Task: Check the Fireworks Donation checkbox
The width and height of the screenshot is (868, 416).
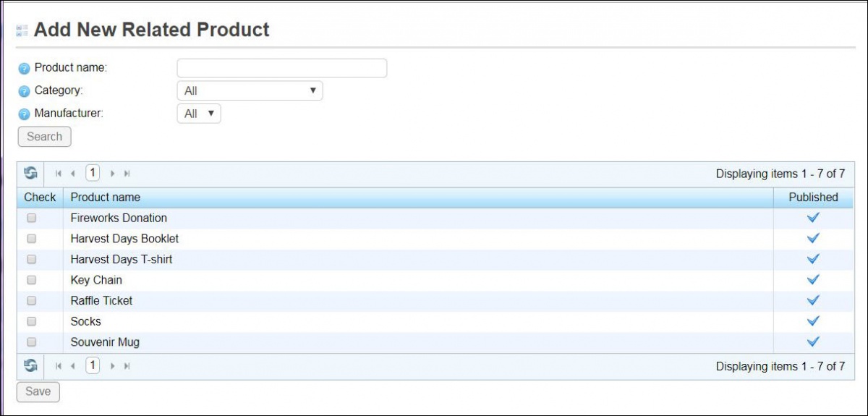Action: coord(31,218)
